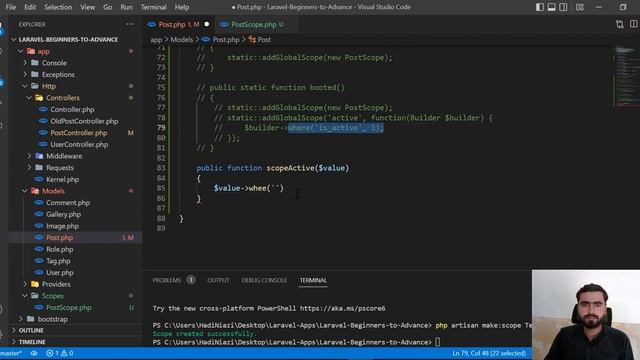Click PHP icon on PostScope.php tab

click(224, 24)
